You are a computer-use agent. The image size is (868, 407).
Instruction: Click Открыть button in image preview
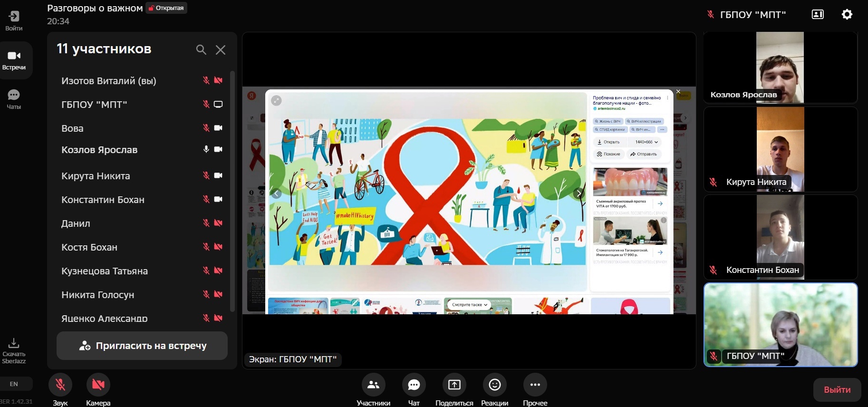point(609,142)
